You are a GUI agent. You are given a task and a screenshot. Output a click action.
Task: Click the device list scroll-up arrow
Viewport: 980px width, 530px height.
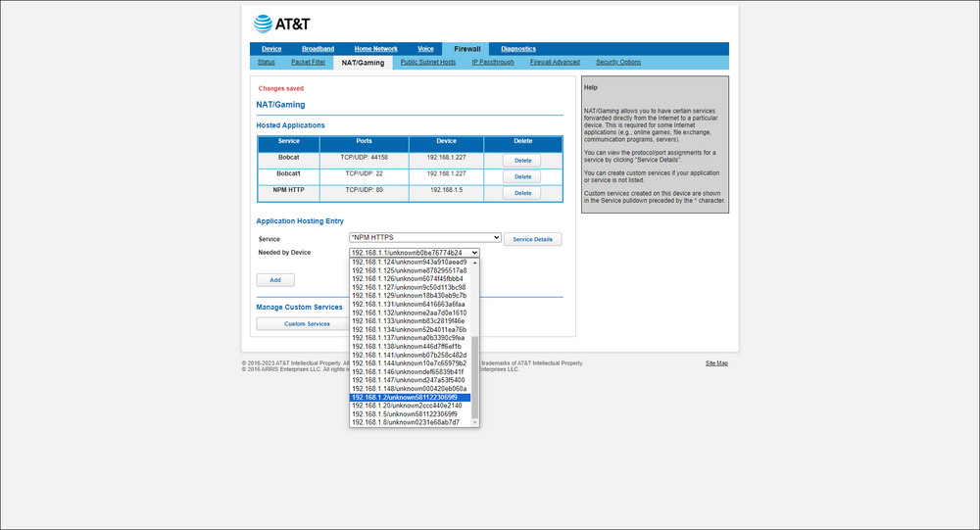pyautogui.click(x=475, y=263)
